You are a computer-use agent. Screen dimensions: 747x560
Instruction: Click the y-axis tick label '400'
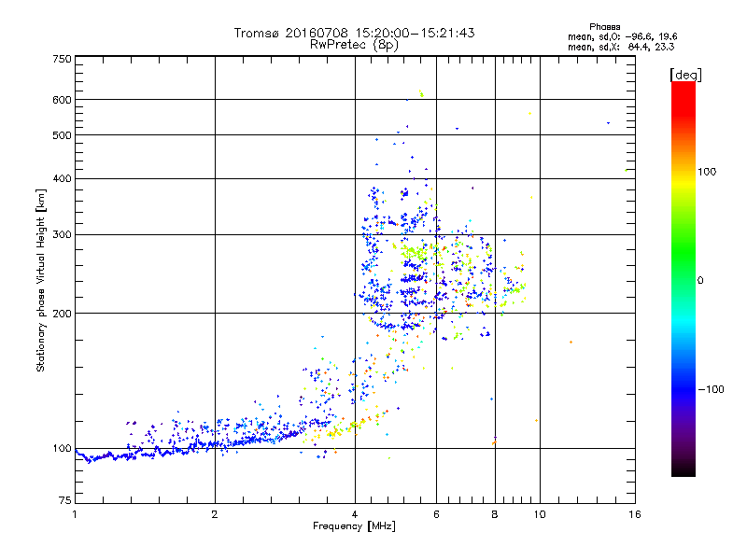62,178
